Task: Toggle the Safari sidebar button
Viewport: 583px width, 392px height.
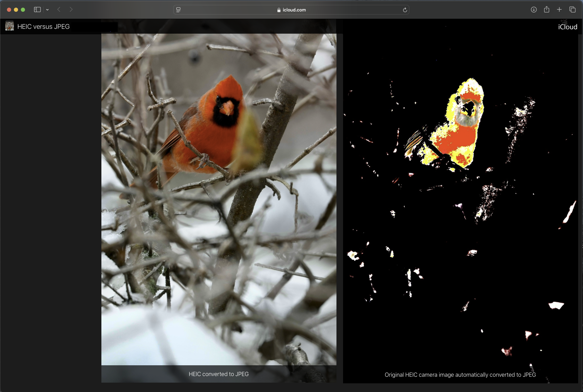Action: (37, 10)
